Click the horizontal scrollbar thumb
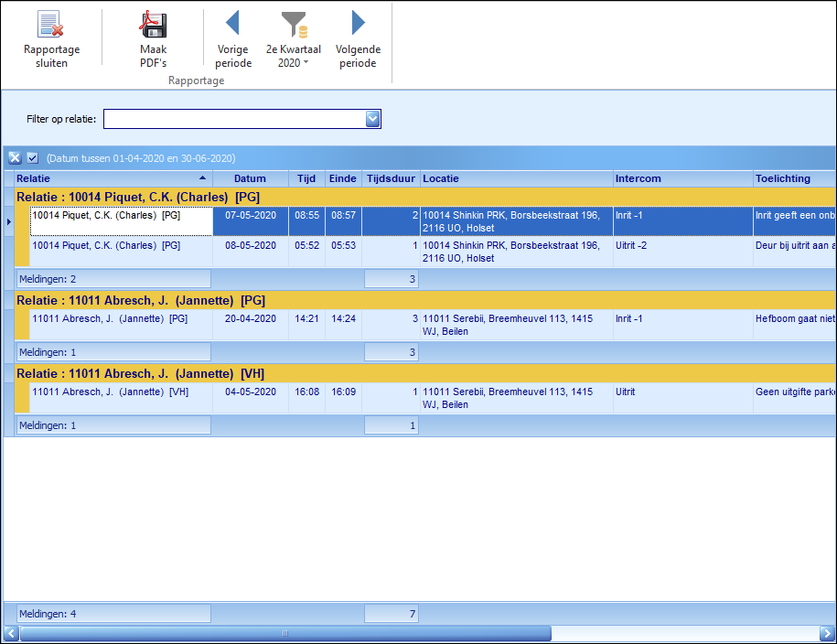 [x=285, y=633]
